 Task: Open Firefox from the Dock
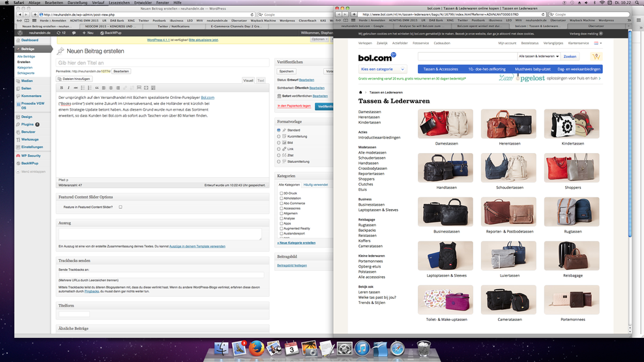257,348
